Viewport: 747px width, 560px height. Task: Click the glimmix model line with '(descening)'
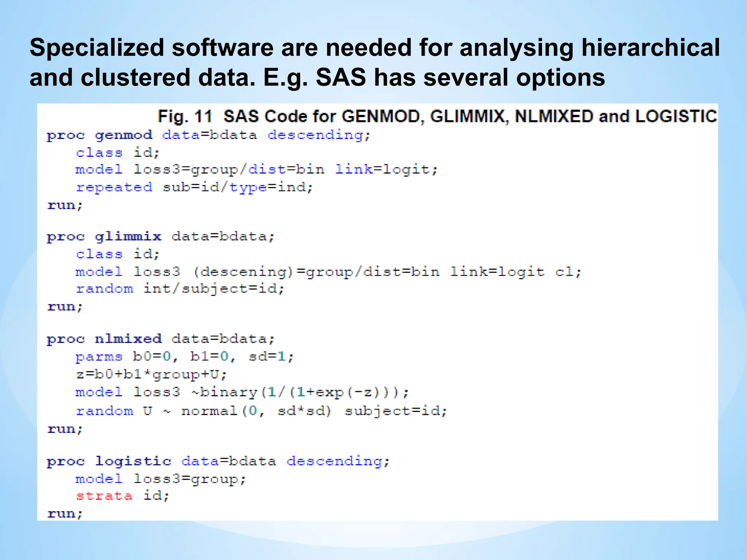tap(328, 272)
